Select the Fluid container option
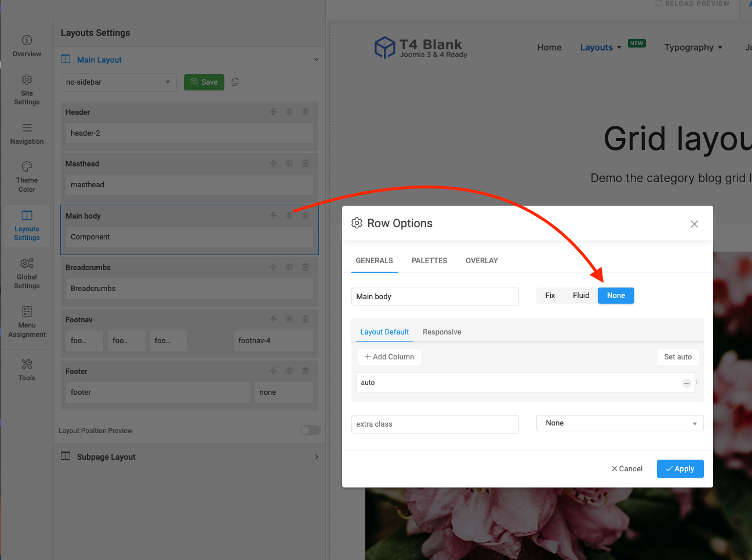 click(580, 296)
